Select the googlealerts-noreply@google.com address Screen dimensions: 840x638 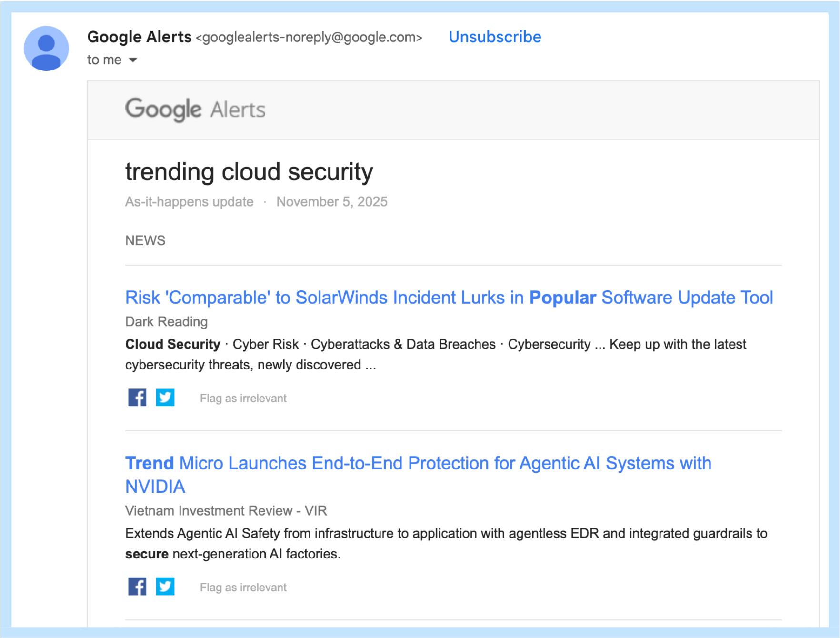(x=309, y=37)
